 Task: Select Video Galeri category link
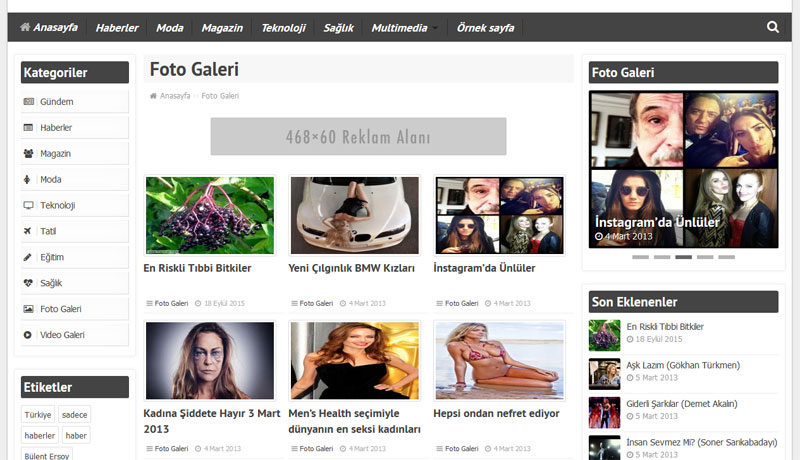62,335
